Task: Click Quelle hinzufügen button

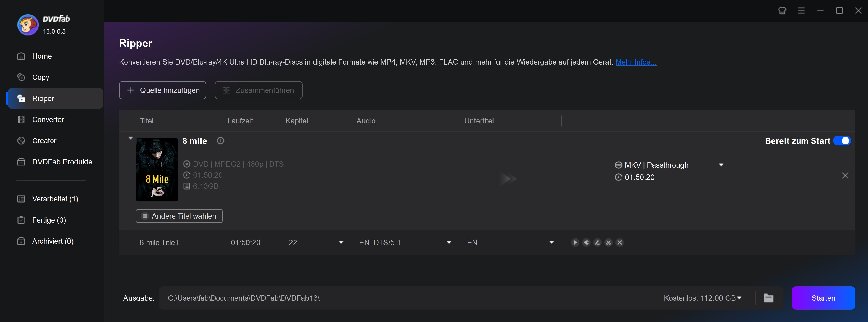Action: [162, 90]
